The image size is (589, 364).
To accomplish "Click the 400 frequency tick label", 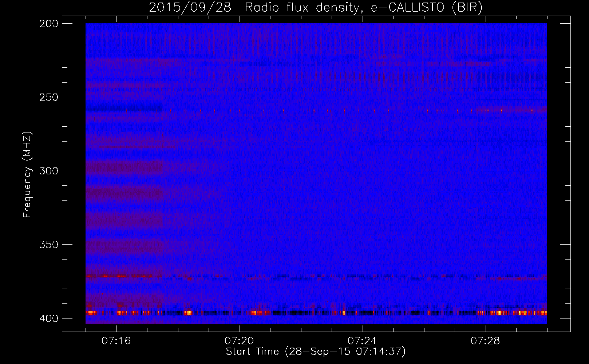I will coord(49,318).
